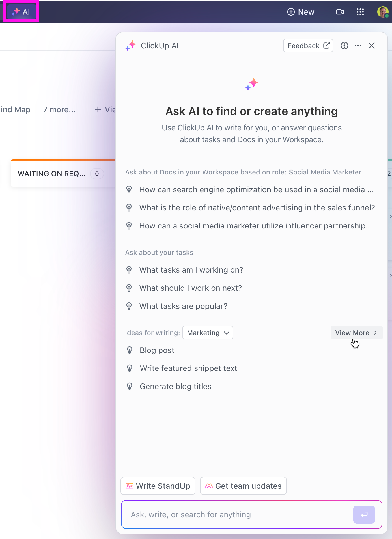Viewport: 392px width, 539px height.
Task: Open the apps grid icon
Action: pos(360,12)
